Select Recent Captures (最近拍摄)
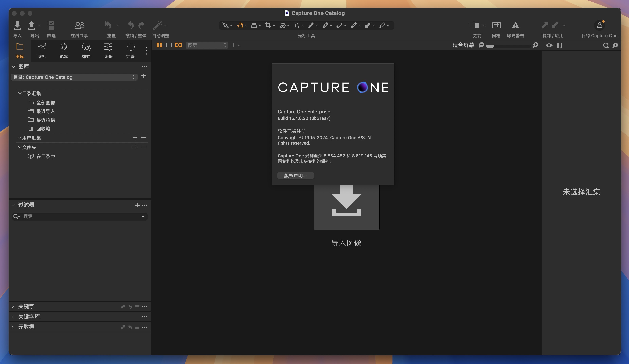Image resolution: width=629 pixels, height=364 pixels. point(46,120)
